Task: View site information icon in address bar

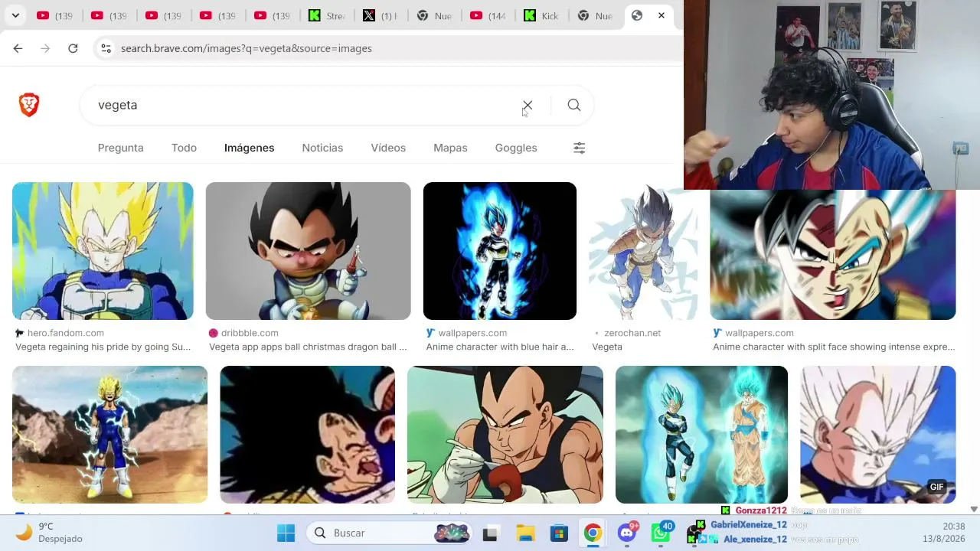Action: pyautogui.click(x=106, y=48)
